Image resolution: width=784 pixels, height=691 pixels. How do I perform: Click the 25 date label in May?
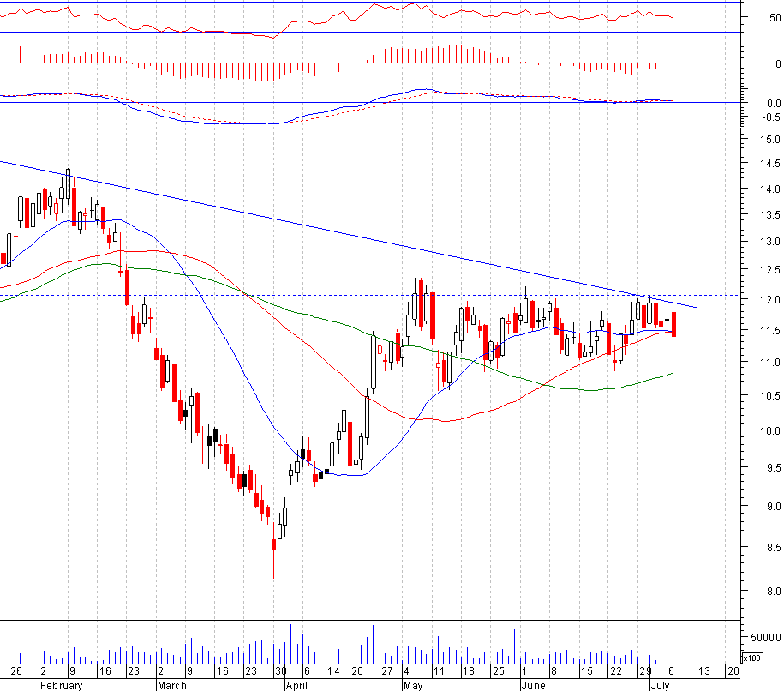point(499,671)
